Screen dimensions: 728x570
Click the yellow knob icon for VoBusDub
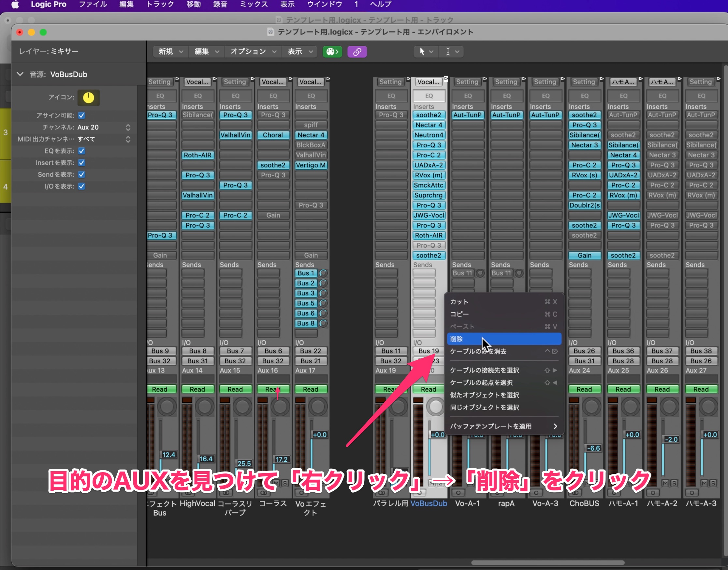[88, 97]
